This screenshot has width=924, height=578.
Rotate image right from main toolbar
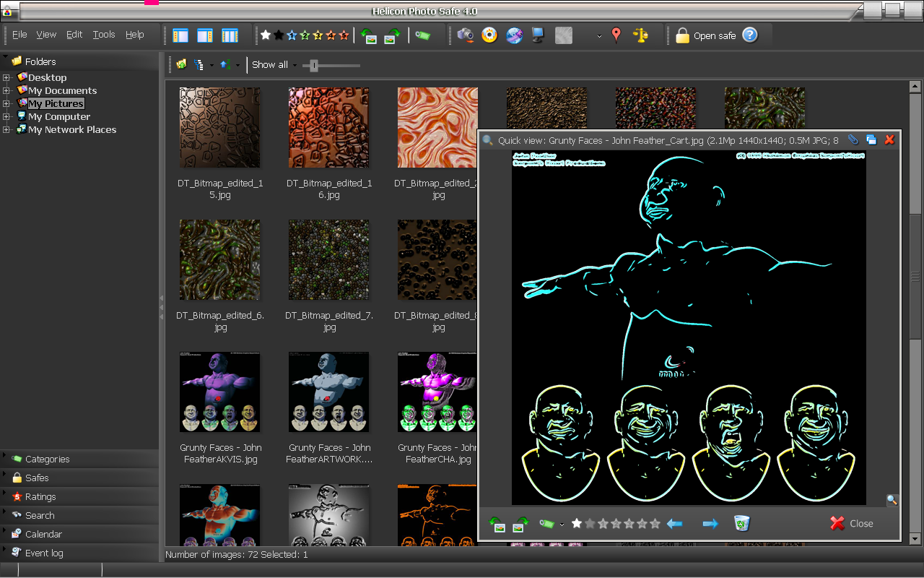pos(392,35)
